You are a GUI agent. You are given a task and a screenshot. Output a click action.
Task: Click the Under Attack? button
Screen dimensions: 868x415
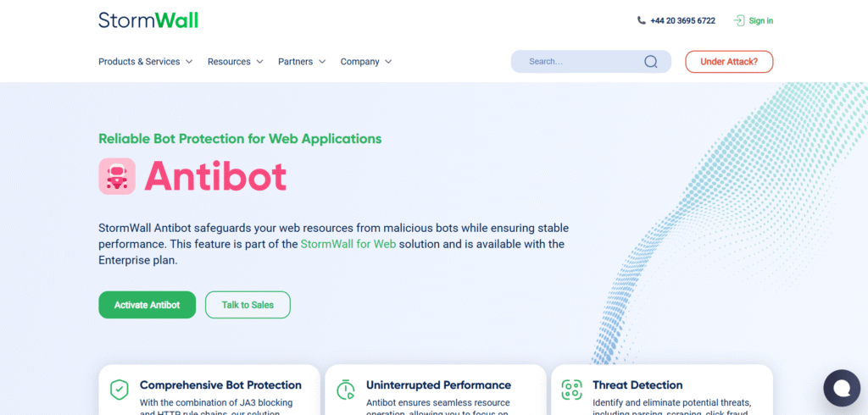pos(729,62)
